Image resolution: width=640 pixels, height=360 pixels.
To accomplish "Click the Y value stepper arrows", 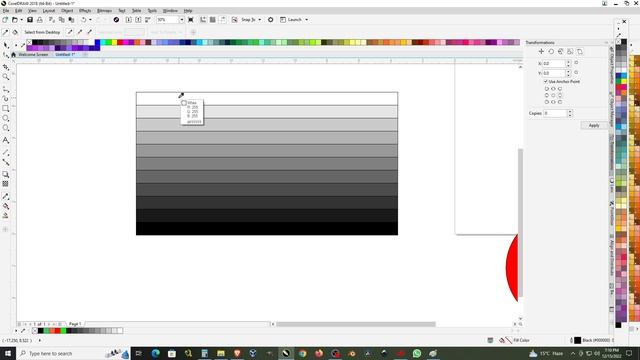I will pyautogui.click(x=569, y=73).
